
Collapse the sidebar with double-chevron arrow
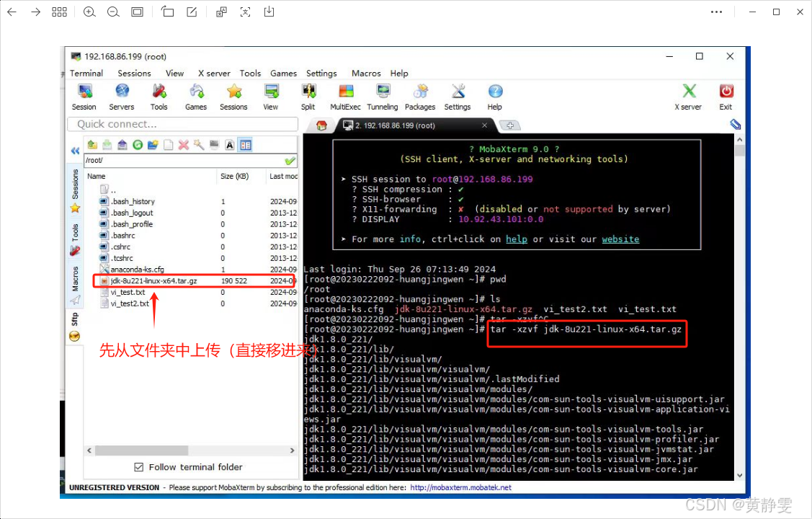point(75,151)
